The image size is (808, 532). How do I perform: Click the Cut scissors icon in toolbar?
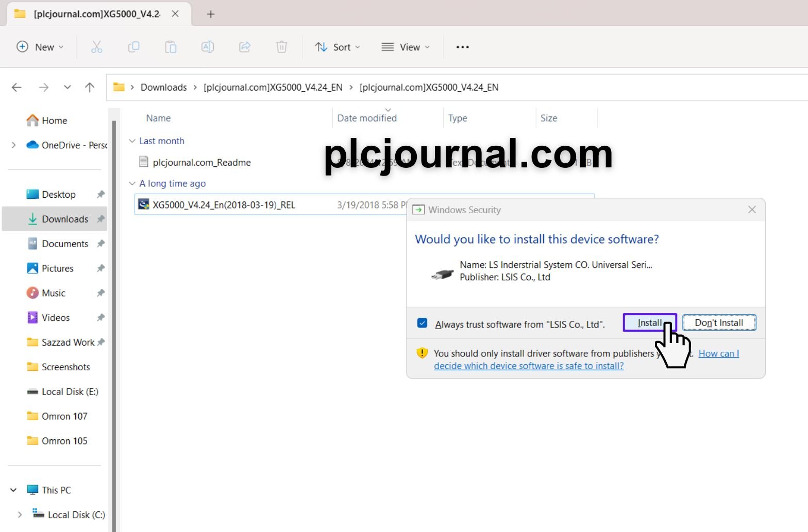[96, 47]
